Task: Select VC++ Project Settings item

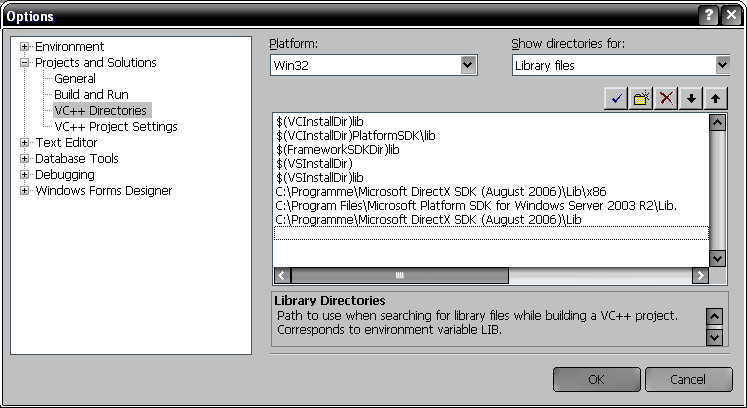Action: tap(116, 127)
